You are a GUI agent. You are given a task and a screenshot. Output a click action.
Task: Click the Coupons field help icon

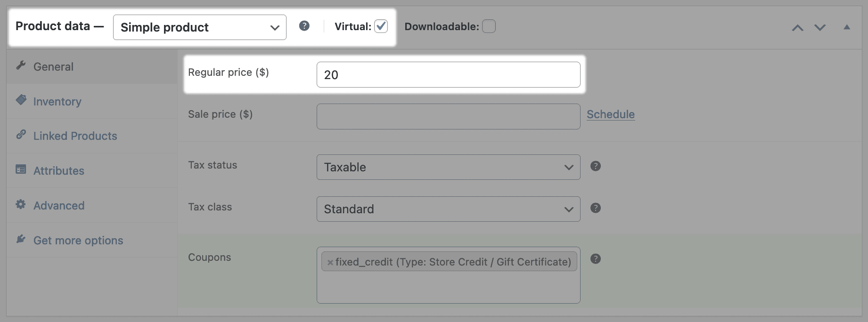tap(596, 259)
